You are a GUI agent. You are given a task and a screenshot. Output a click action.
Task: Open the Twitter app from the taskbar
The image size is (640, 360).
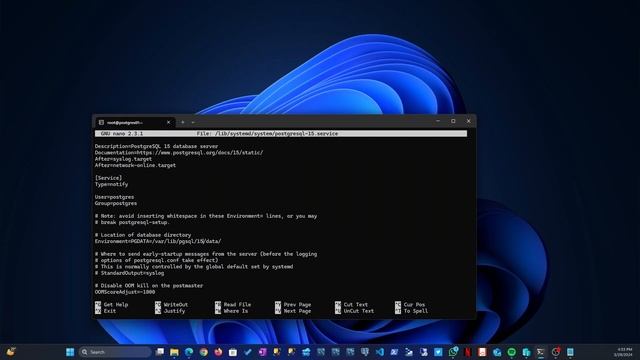[x=438, y=352]
